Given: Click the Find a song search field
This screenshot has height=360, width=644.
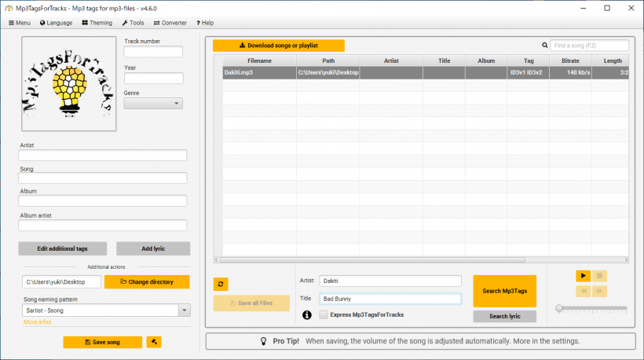Looking at the screenshot, I should (589, 46).
